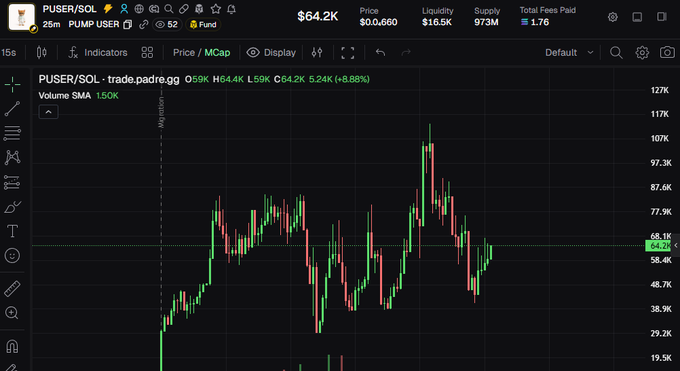
Task: Click the 52 watchers eye badge
Action: pos(167,24)
